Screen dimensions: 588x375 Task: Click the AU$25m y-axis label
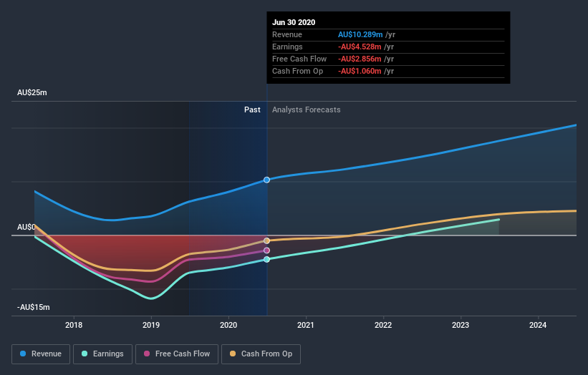[x=32, y=92]
